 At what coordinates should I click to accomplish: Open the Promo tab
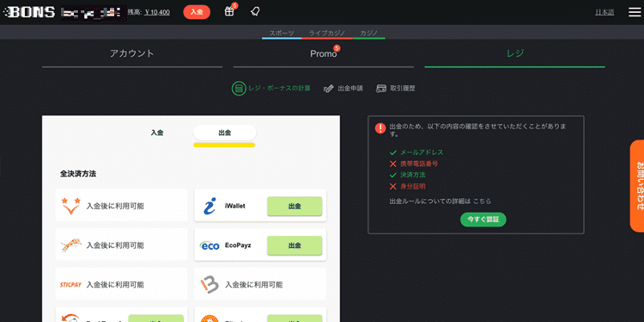(324, 54)
